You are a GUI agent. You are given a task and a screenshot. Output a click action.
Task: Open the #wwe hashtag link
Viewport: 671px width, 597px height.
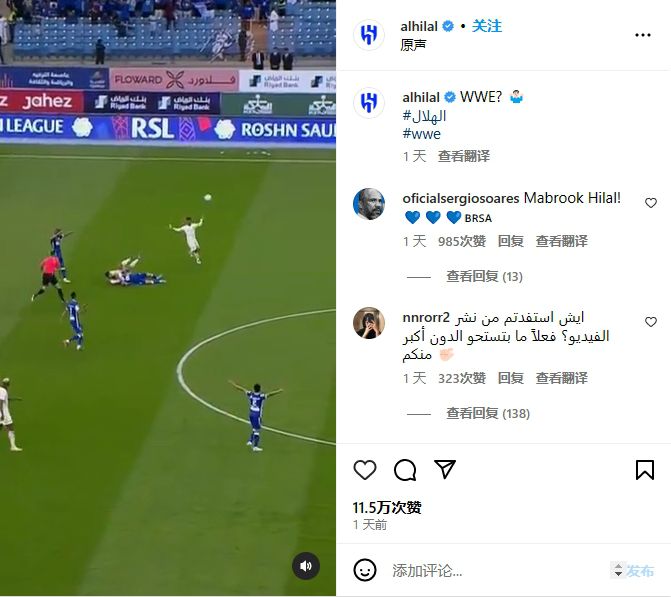421,134
